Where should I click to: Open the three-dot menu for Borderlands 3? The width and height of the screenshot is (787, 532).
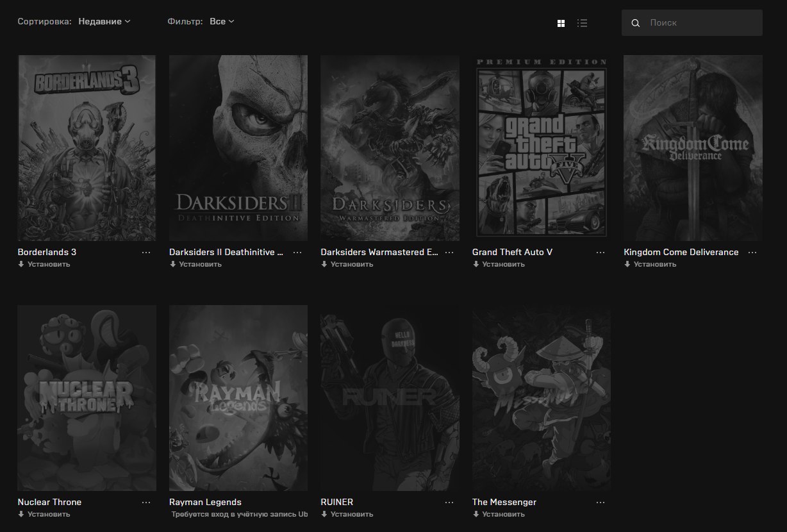pos(146,253)
